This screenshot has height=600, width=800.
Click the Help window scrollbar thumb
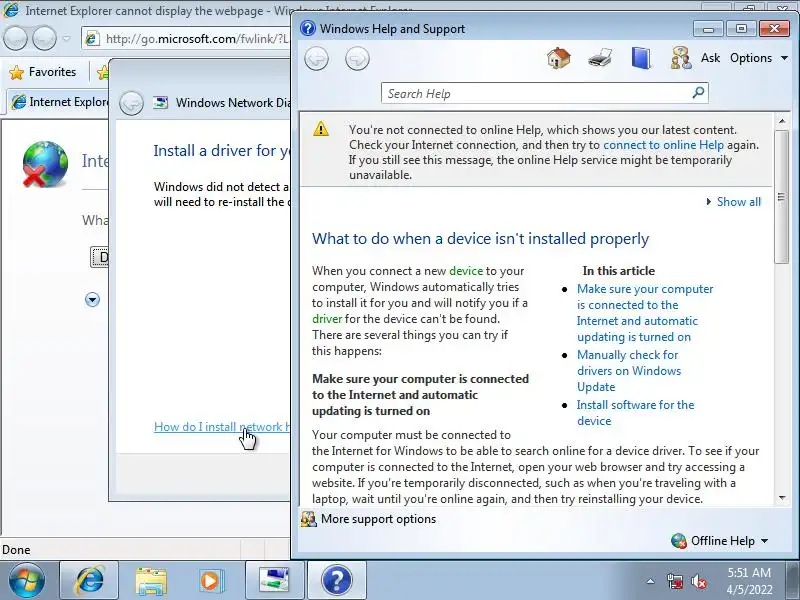coord(781,196)
